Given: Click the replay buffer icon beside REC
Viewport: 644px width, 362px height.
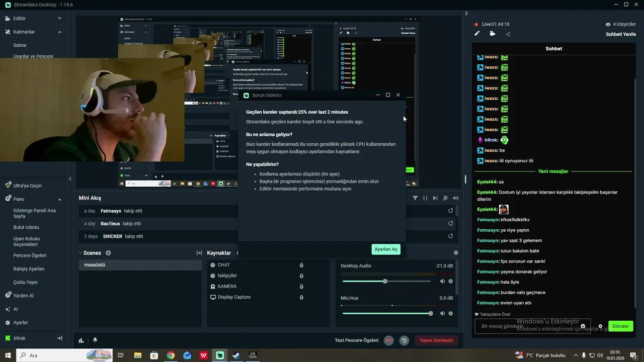Looking at the screenshot, I should 404,340.
